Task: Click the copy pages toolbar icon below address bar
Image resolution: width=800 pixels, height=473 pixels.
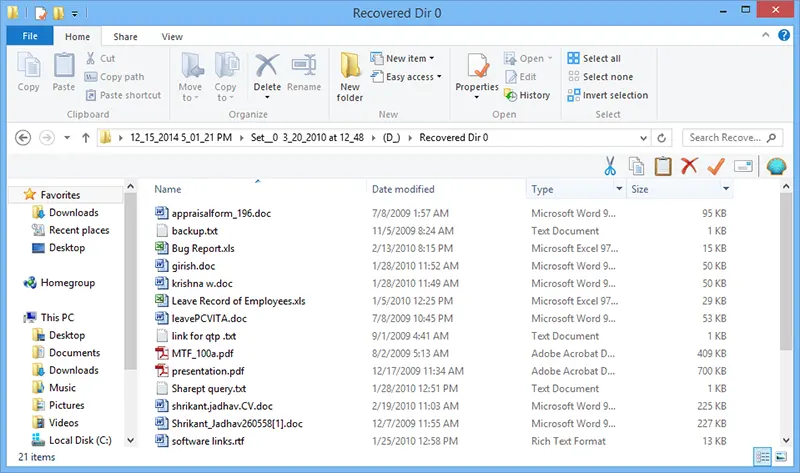Action: pyautogui.click(x=636, y=166)
